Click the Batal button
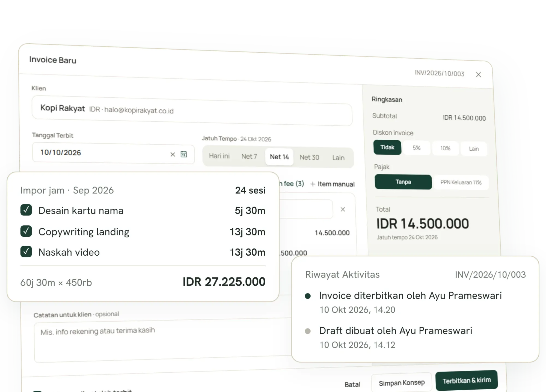Image resolution: width=546 pixels, height=392 pixels. (x=352, y=384)
